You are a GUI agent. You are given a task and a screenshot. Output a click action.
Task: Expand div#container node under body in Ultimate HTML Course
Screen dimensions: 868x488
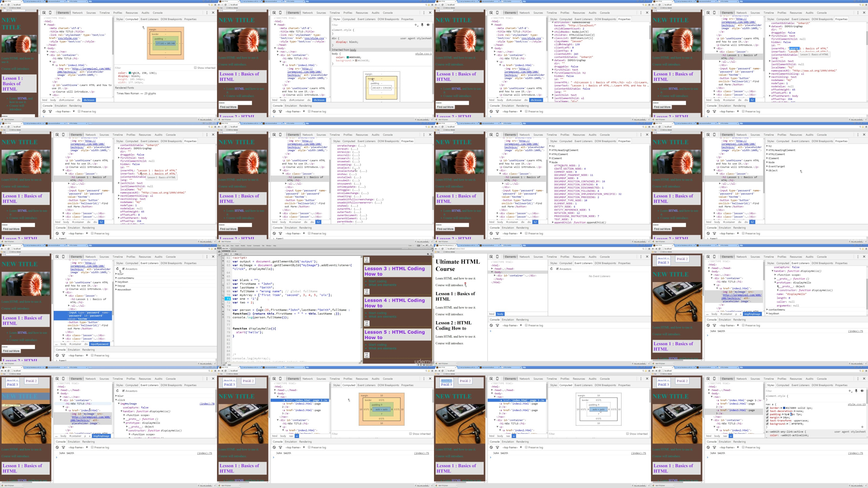[495, 275]
